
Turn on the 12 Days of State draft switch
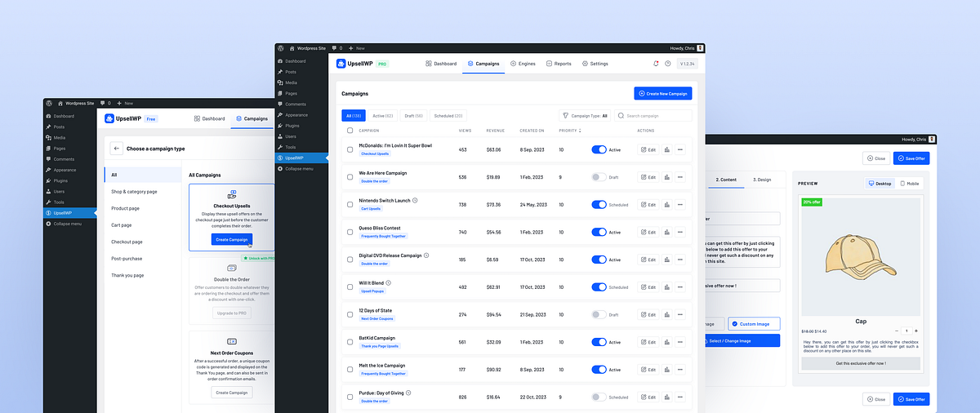point(599,314)
